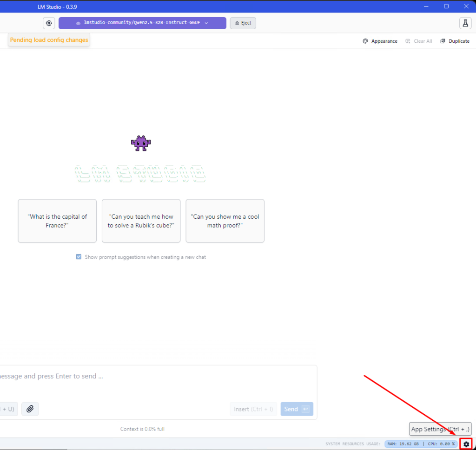This screenshot has height=450, width=476.
Task: Open the flask icon panel at top right
Action: 465,23
